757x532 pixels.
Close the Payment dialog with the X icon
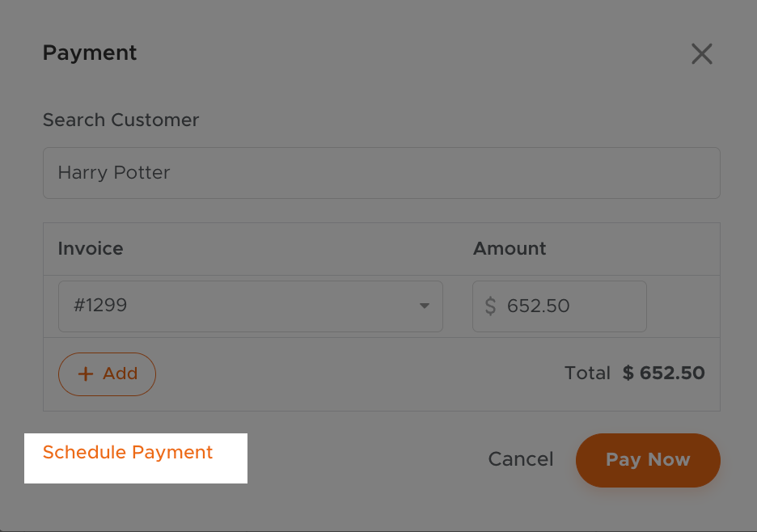pyautogui.click(x=701, y=54)
